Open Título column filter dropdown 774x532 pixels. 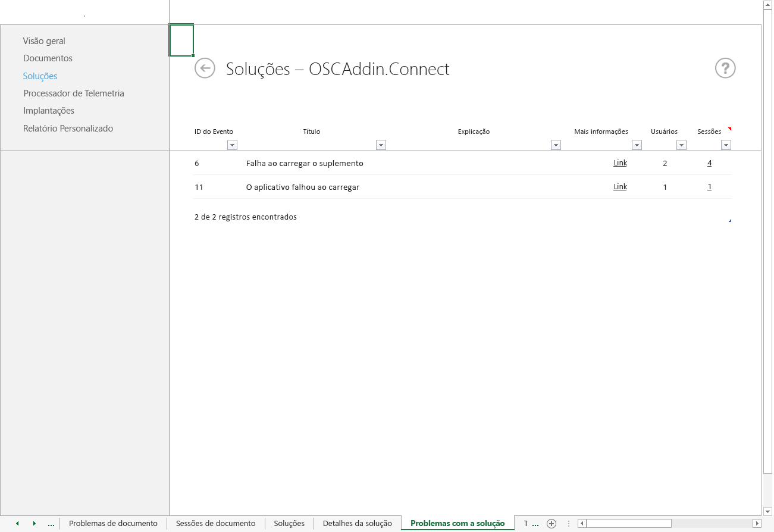[x=381, y=145]
